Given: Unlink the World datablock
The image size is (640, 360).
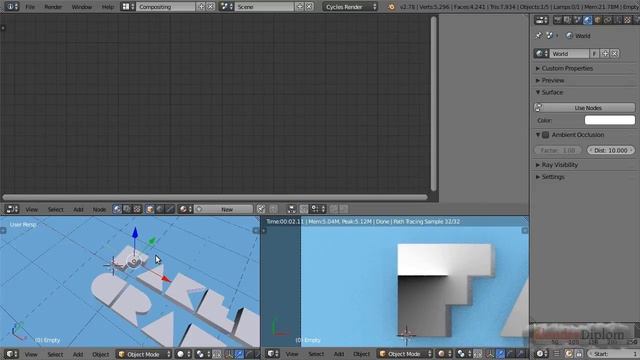Looking at the screenshot, I should [x=614, y=53].
